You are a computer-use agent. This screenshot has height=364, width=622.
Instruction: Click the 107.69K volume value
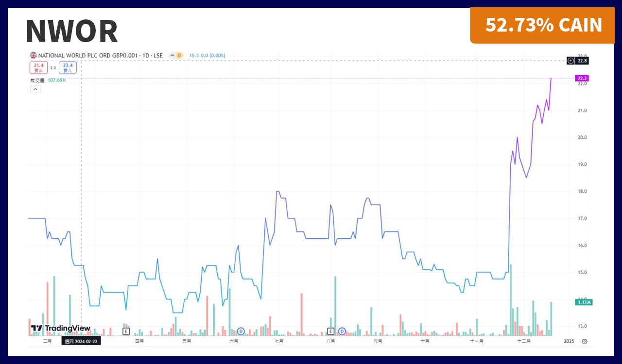pos(57,81)
